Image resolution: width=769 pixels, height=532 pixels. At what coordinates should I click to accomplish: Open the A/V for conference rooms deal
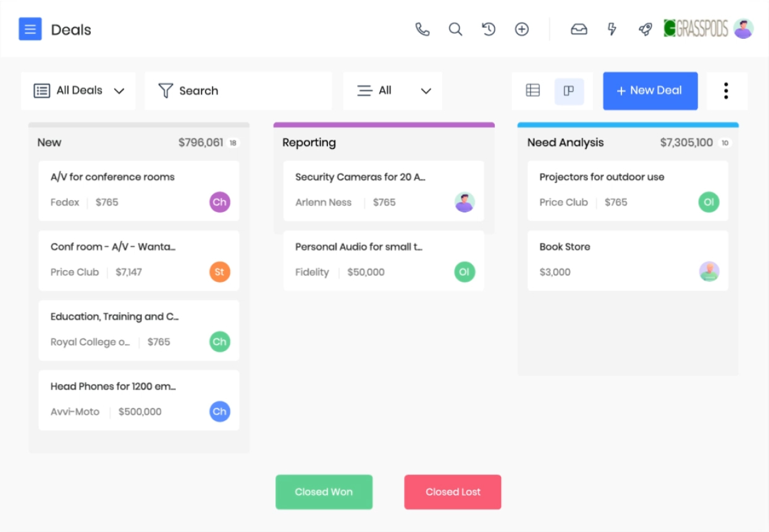[139, 191]
